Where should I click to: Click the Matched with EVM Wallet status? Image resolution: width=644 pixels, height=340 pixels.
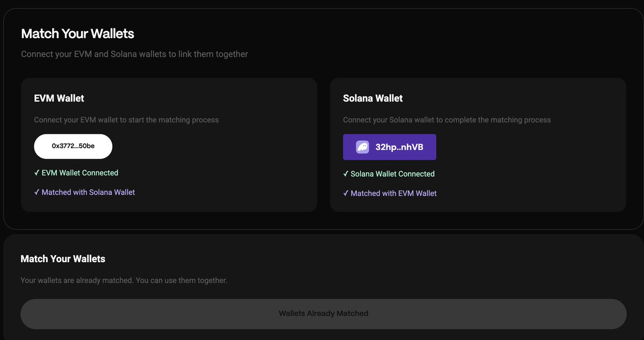(393, 193)
